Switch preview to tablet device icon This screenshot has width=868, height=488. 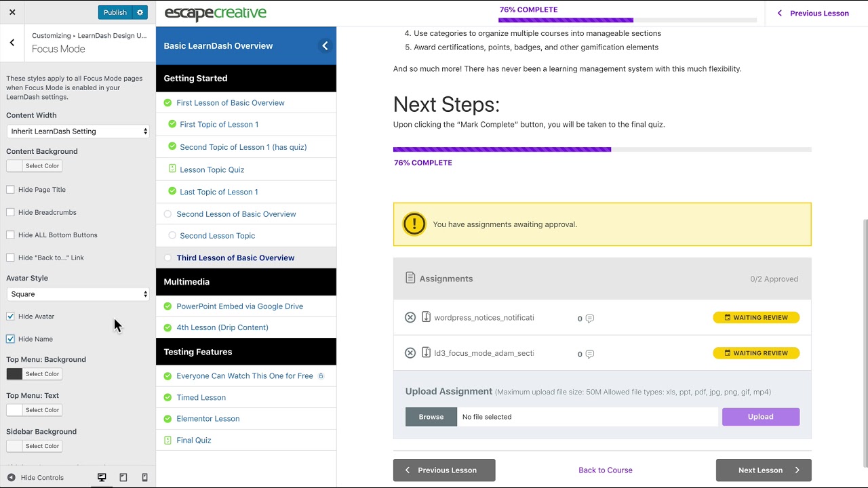coord(123,477)
